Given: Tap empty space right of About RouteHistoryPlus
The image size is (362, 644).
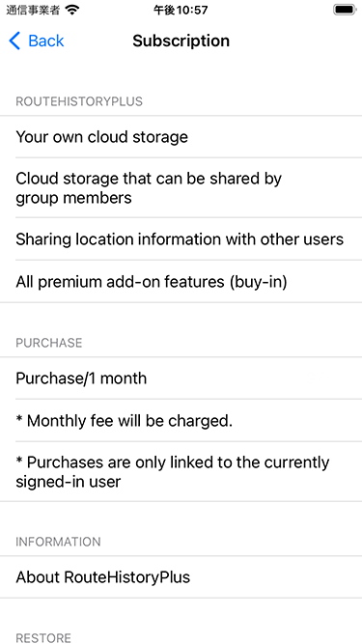Looking at the screenshot, I should pyautogui.click(x=275, y=577).
